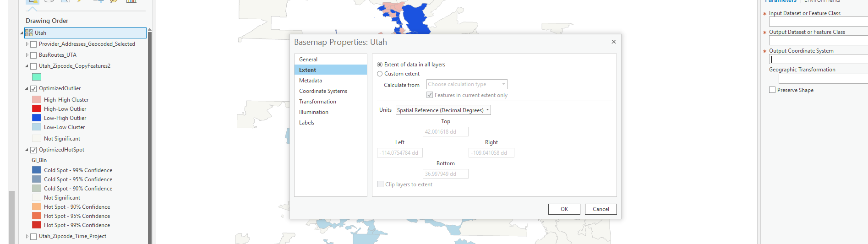The width and height of the screenshot is (868, 244).
Task: Click the Low-Low Cluster legend symbol
Action: 37,127
